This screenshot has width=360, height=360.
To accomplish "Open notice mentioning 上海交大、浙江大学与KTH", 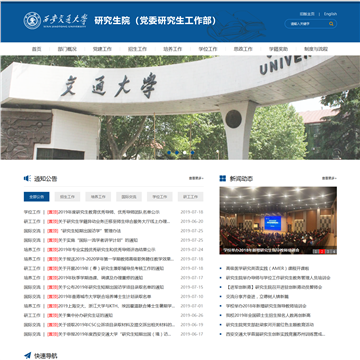I will [x=111, y=306].
